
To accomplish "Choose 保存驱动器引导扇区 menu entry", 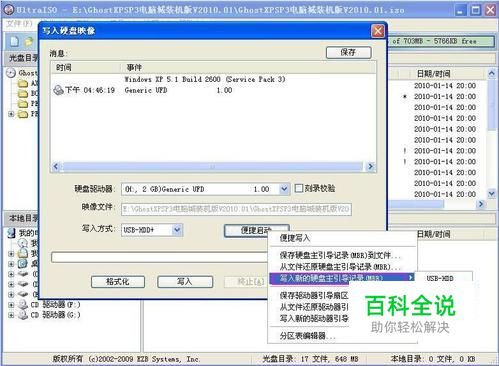I will tap(314, 295).
